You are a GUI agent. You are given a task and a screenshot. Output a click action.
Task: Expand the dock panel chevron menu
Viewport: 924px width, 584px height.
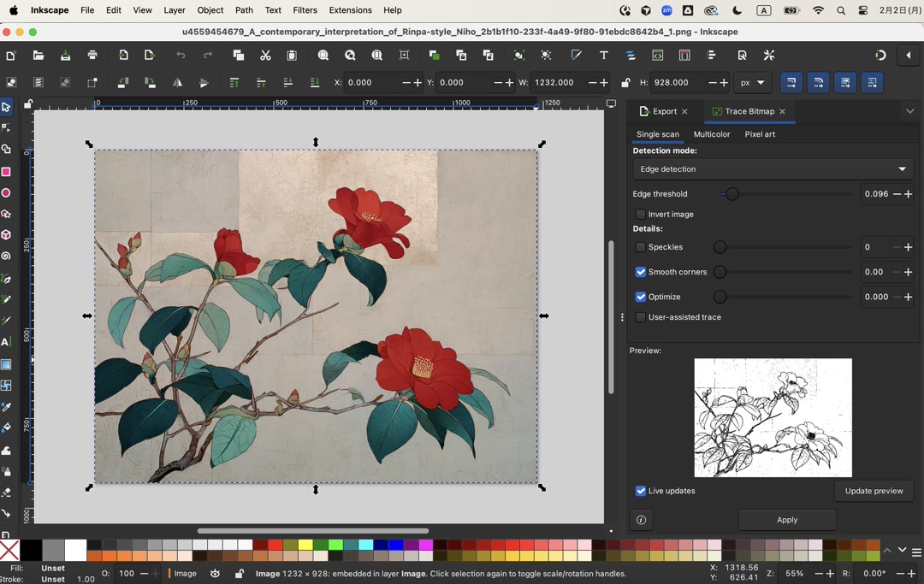tap(909, 111)
